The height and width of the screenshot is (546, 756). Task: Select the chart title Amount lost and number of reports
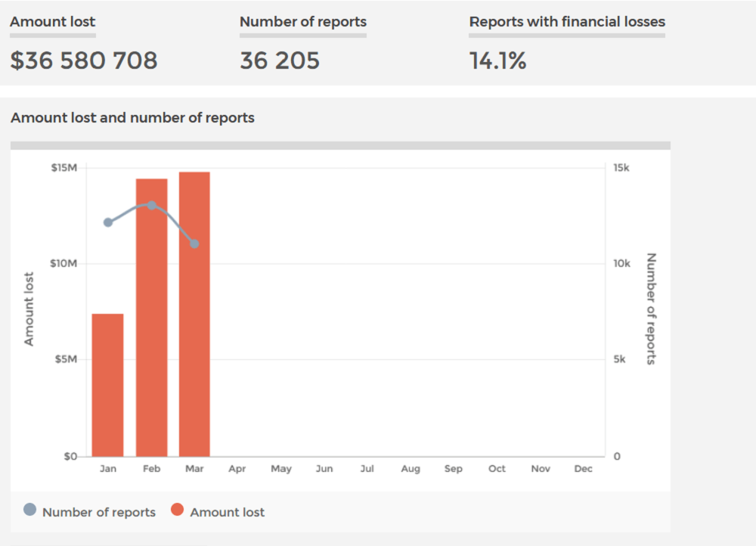coord(132,118)
